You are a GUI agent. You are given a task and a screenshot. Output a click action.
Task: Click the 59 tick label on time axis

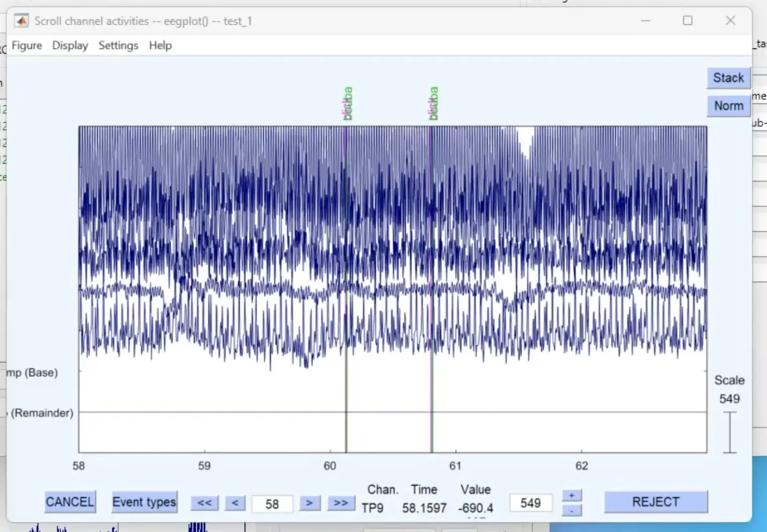point(204,465)
